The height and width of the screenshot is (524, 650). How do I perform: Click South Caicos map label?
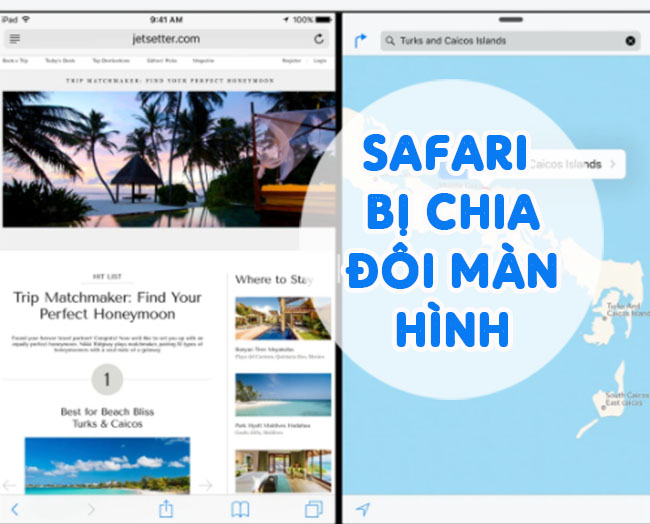point(626,399)
